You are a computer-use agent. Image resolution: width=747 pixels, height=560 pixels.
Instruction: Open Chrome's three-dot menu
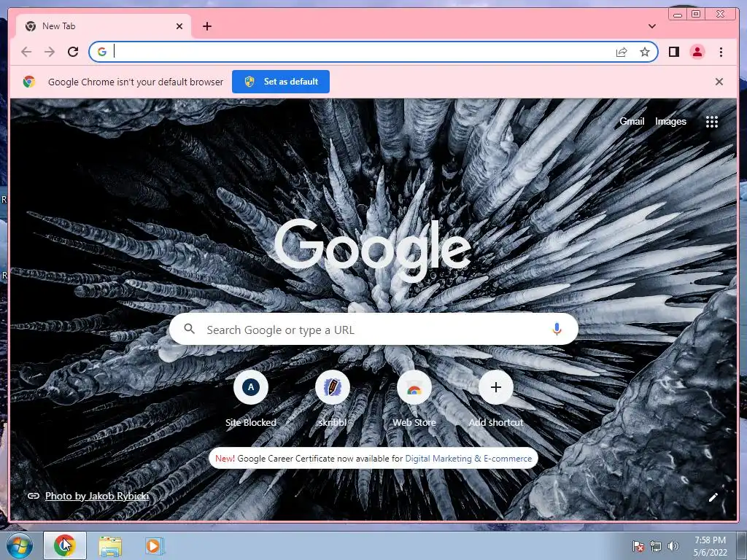[x=721, y=52]
